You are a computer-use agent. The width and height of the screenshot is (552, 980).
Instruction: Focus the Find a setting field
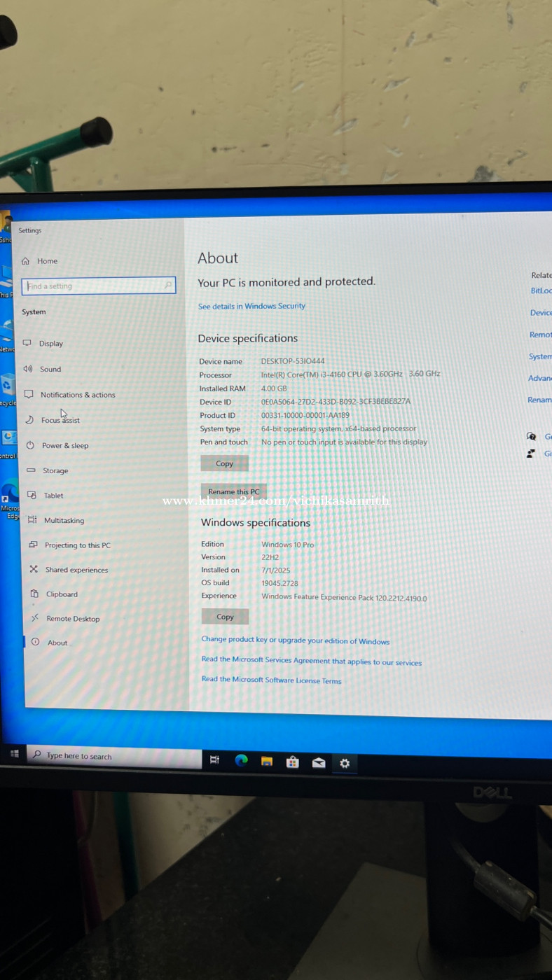(x=99, y=286)
